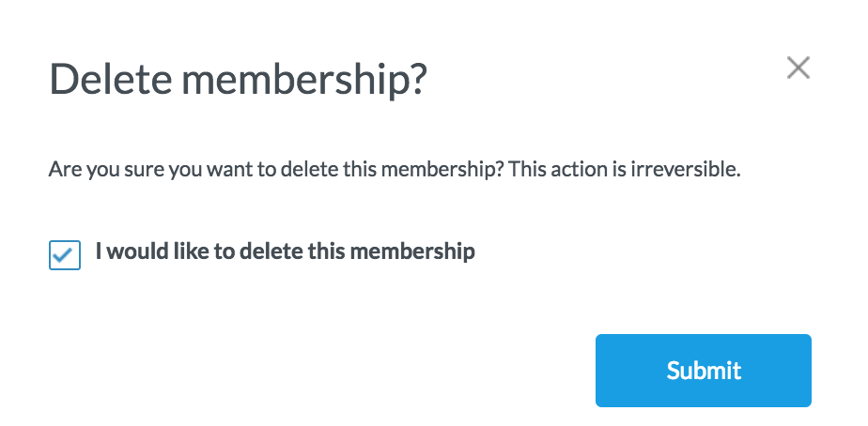The width and height of the screenshot is (868, 426).
Task: Click the 'I would like to delete this membership' label
Action: point(285,251)
